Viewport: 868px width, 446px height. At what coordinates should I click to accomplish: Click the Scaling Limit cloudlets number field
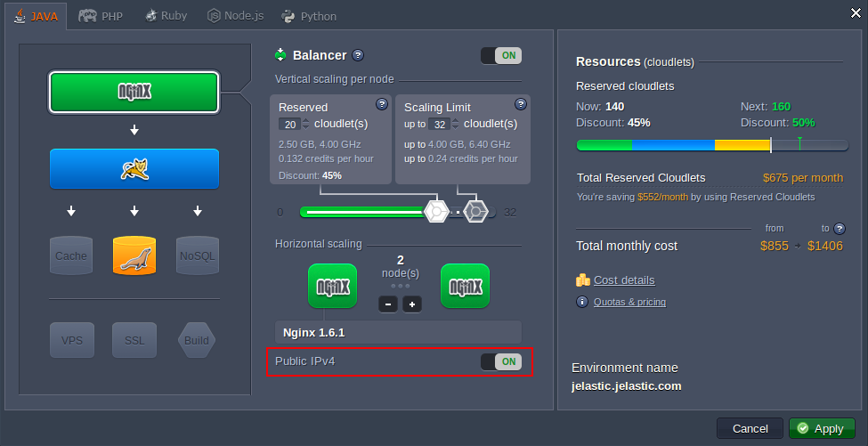click(x=440, y=125)
